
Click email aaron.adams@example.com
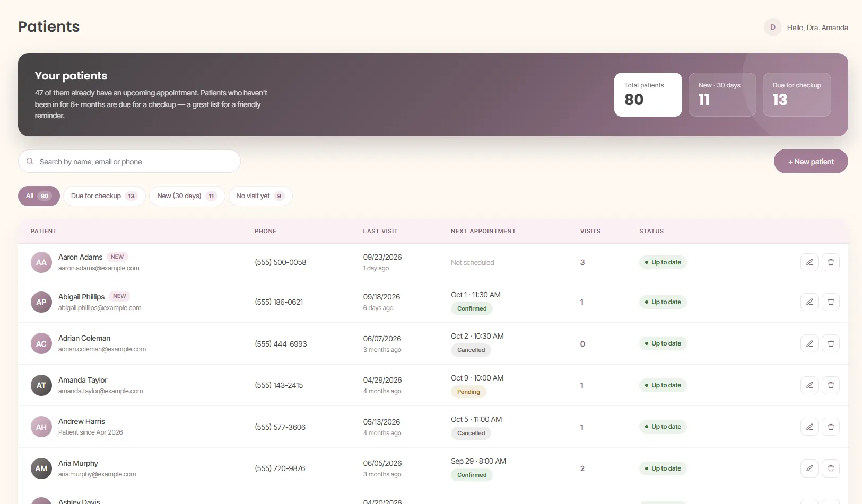click(99, 268)
